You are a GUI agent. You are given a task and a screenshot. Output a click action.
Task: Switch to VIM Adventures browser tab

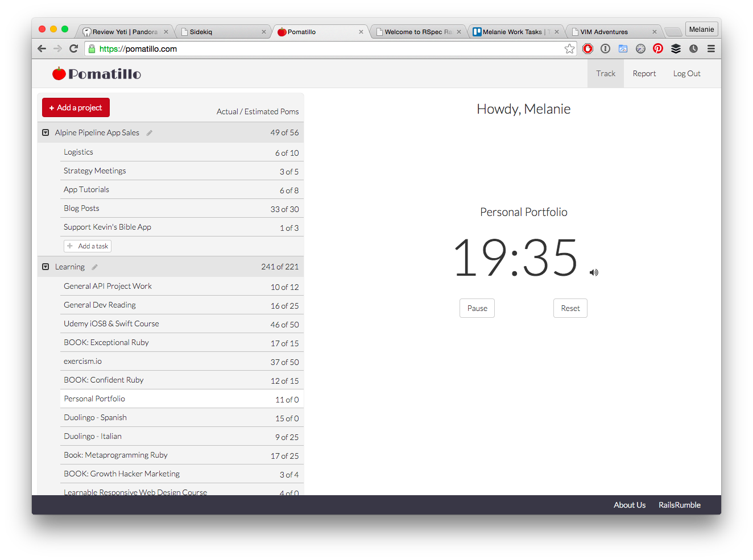tap(614, 32)
